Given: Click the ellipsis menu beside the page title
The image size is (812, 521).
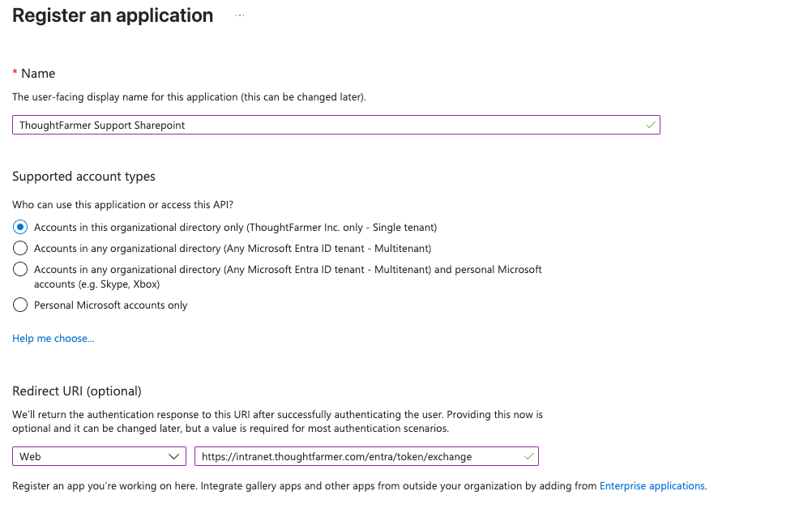Looking at the screenshot, I should tap(239, 15).
